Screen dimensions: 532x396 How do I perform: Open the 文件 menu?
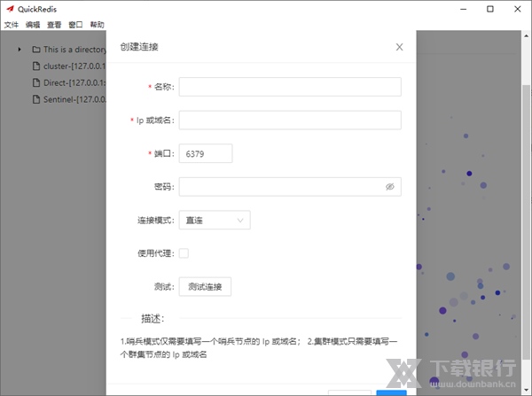tap(11, 25)
